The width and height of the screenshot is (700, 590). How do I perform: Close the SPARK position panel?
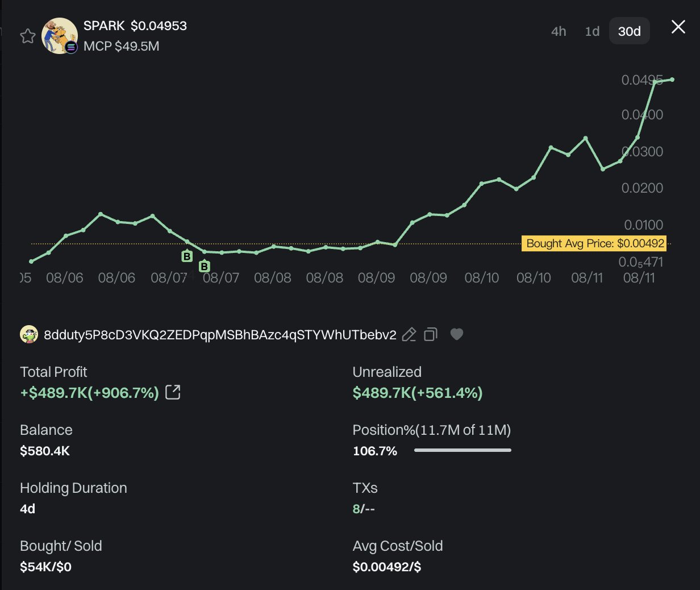678,27
